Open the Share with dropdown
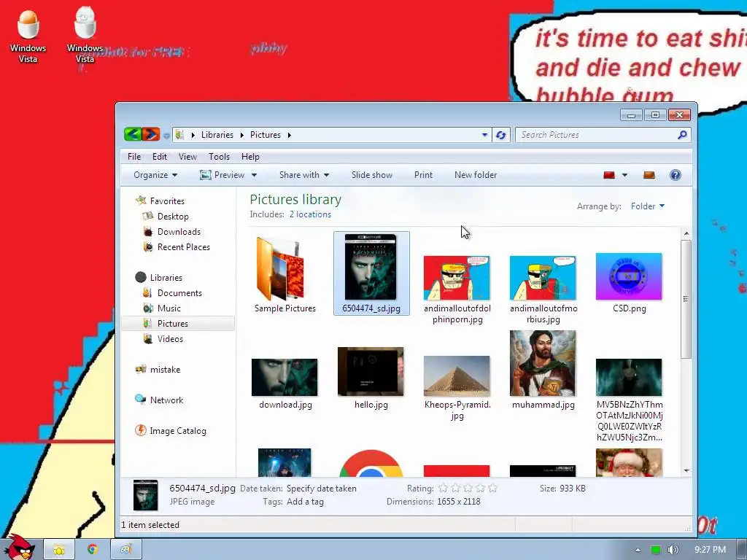The image size is (747, 560). tap(304, 175)
